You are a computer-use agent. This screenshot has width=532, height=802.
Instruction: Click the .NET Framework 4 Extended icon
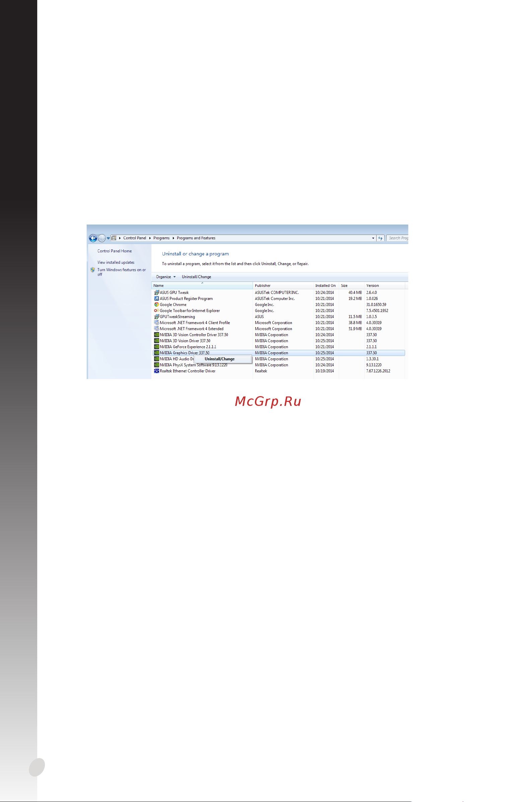[156, 329]
